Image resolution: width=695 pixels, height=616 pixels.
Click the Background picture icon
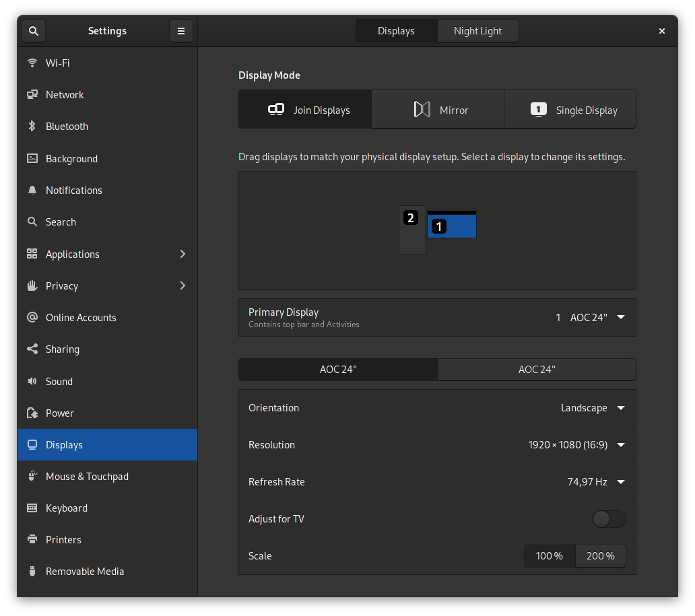[32, 158]
